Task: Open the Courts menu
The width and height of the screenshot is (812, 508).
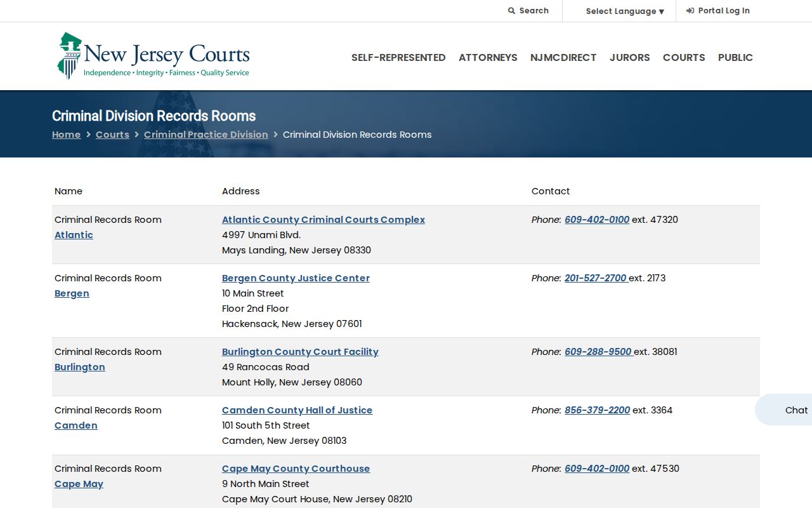Action: click(x=684, y=57)
